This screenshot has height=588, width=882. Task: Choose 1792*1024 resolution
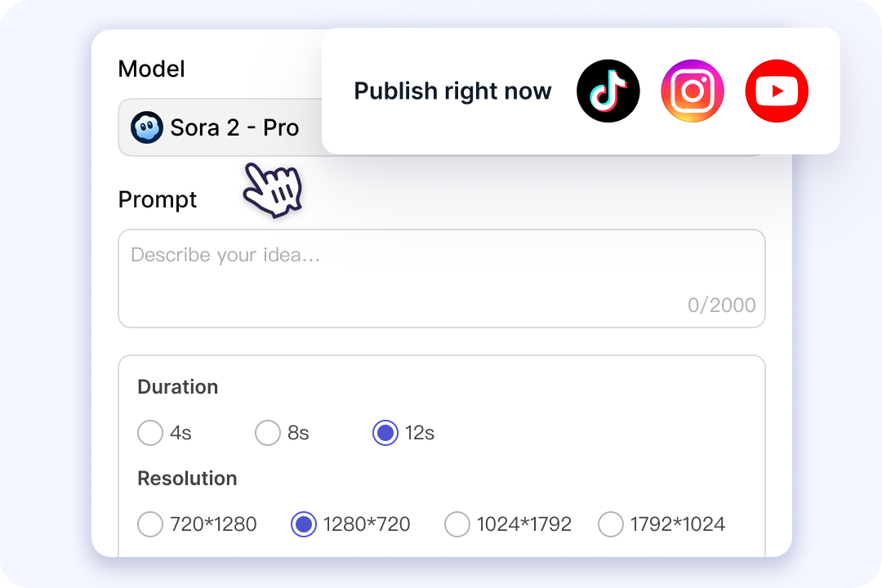[x=611, y=524]
